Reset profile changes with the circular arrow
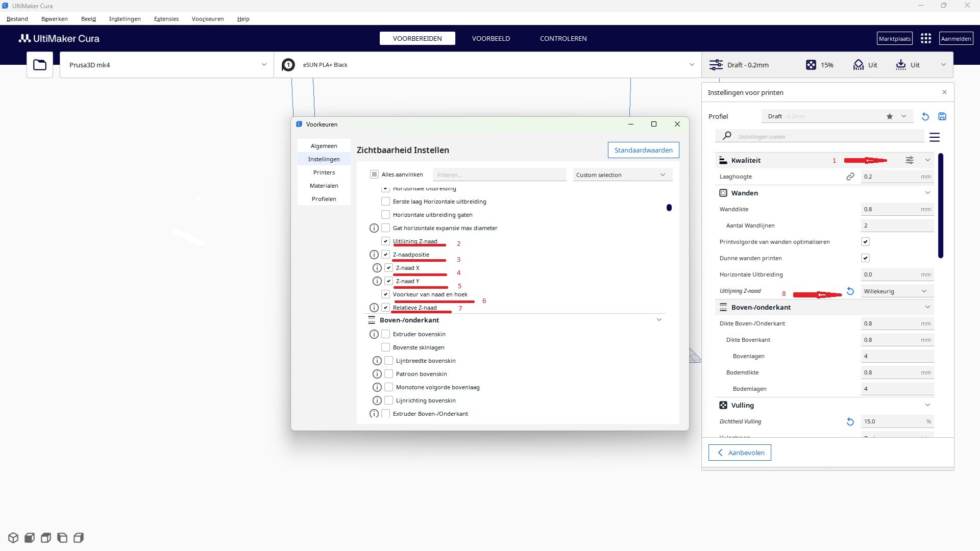 pos(925,116)
